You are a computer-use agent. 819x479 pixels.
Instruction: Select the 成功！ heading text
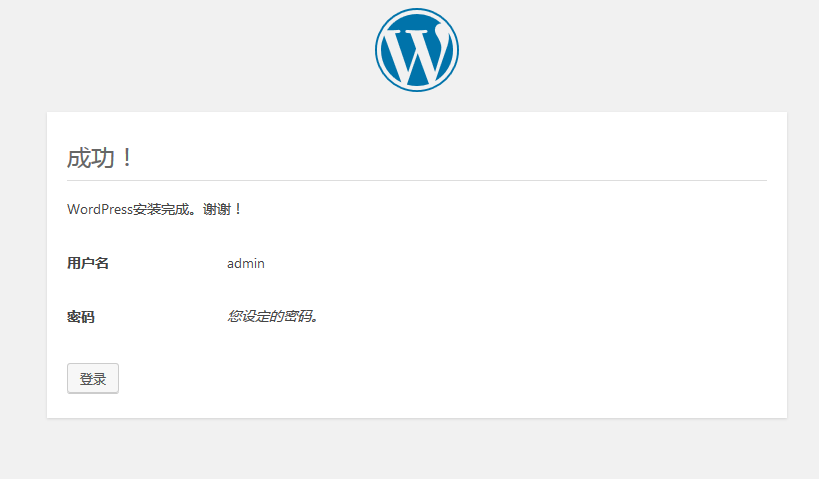pyautogui.click(x=100, y=158)
